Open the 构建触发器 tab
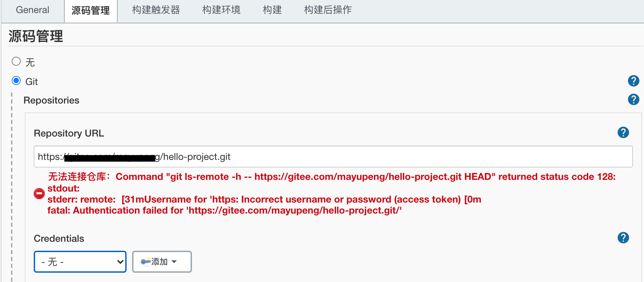 click(156, 10)
